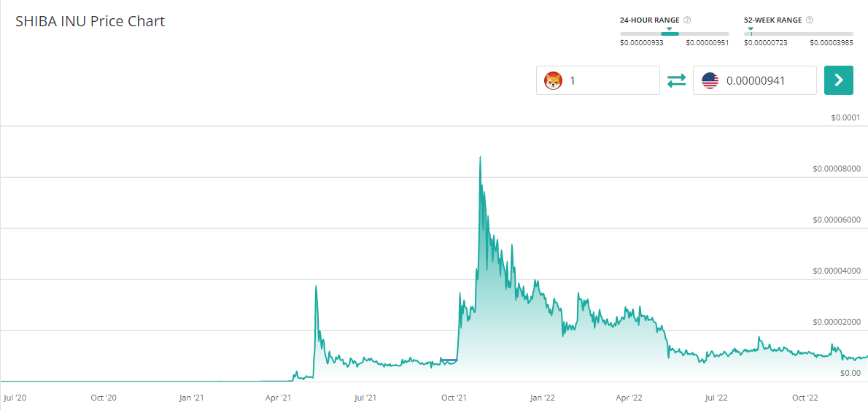Click the Shiba Inu coin icon
Viewport: 868px width, 410px height.
(x=554, y=80)
